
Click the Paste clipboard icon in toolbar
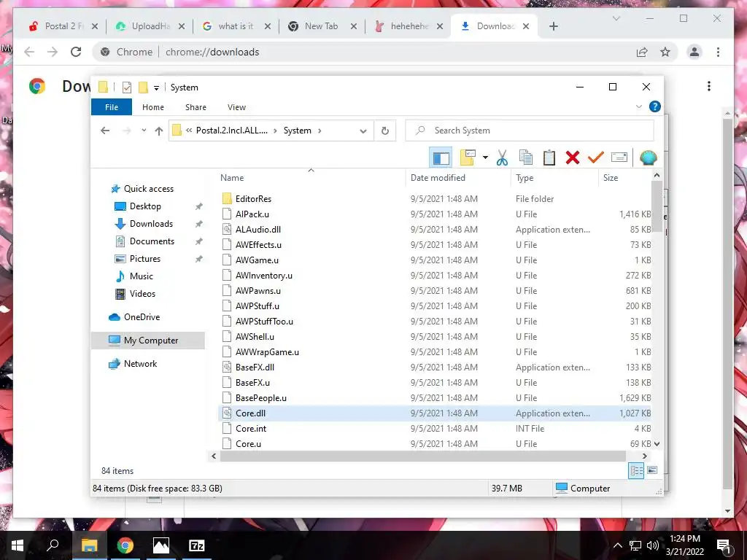point(549,157)
